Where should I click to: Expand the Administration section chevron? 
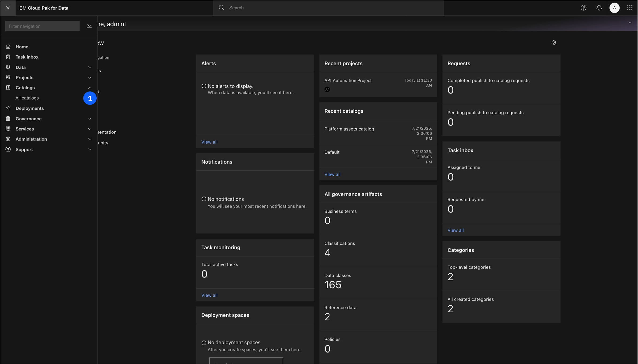90,139
